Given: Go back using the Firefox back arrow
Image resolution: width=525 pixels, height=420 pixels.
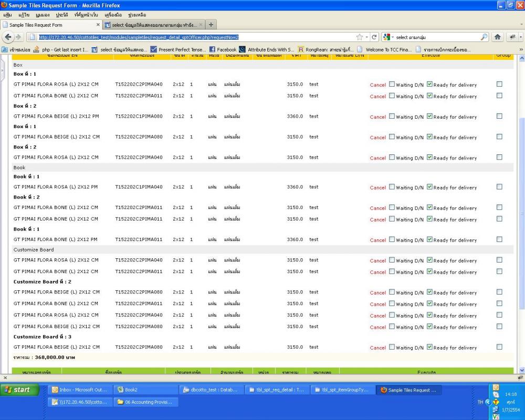Looking at the screenshot, I should 9,37.
